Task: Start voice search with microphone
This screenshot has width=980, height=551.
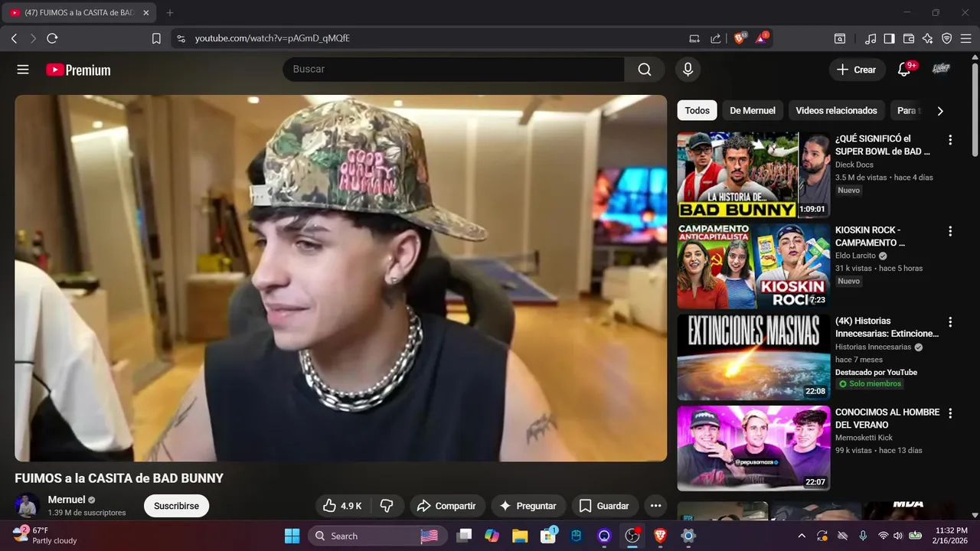Action: point(688,70)
